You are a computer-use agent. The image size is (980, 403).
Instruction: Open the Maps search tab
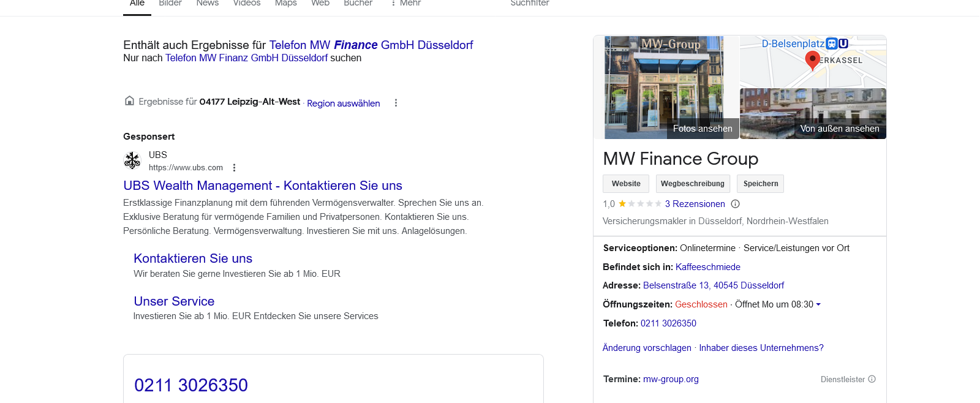(x=285, y=4)
